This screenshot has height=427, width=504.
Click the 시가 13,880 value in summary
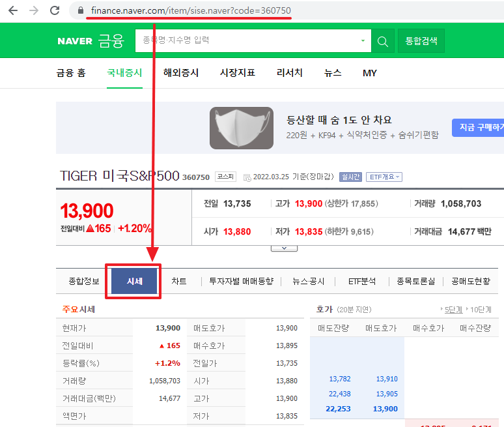pos(237,231)
